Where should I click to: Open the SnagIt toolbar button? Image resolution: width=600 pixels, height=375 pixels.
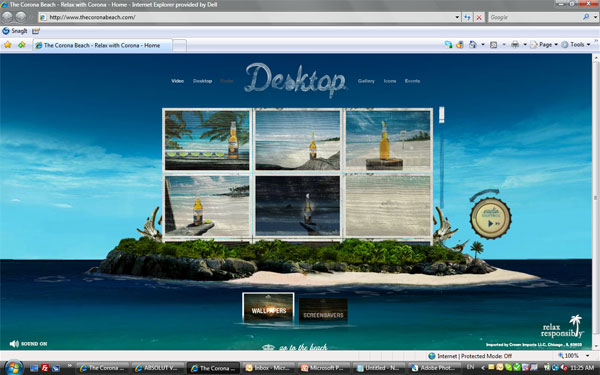pos(15,31)
